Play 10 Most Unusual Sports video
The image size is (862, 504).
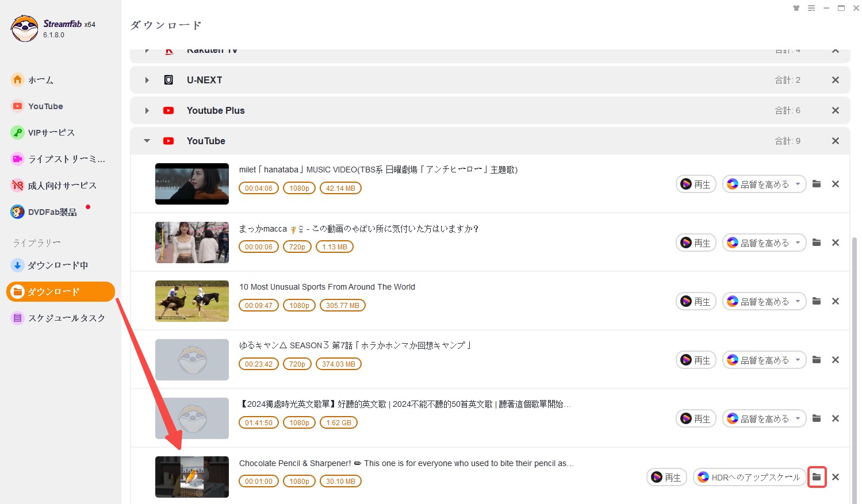point(696,302)
